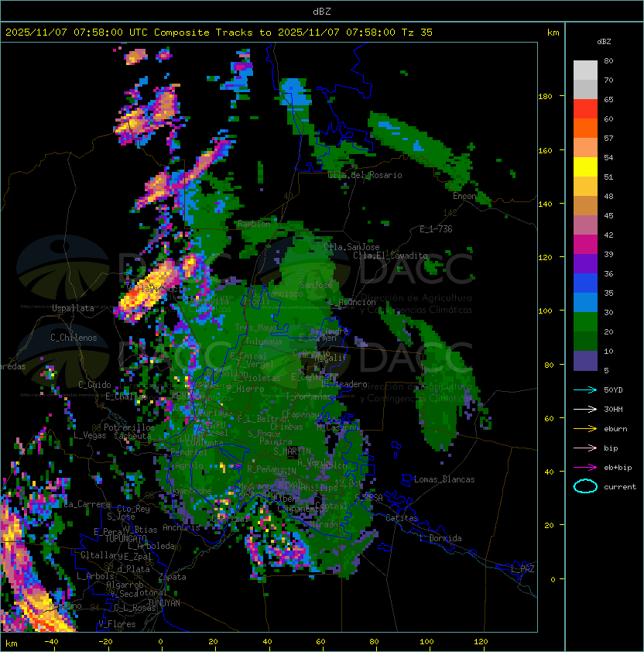The width and height of the screenshot is (644, 652).
Task: Click the 'Catitas' map label
Action: [x=402, y=518]
